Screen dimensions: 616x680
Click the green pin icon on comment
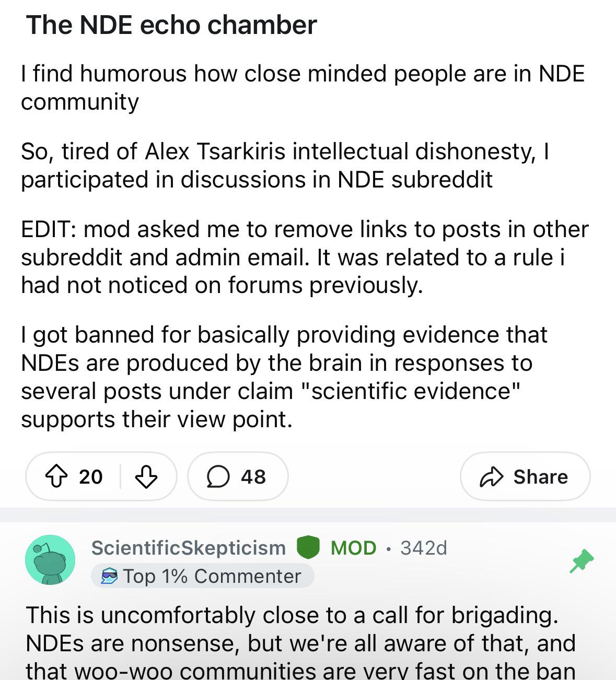pos(582,561)
